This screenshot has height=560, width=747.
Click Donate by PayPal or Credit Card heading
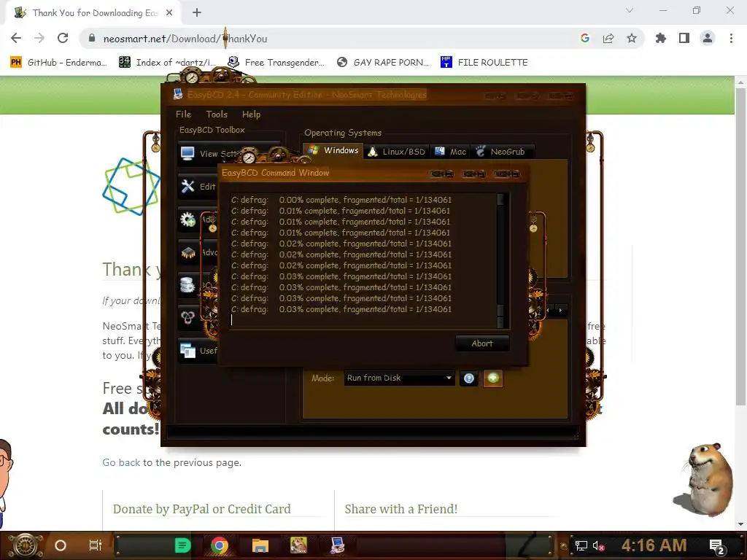point(201,509)
